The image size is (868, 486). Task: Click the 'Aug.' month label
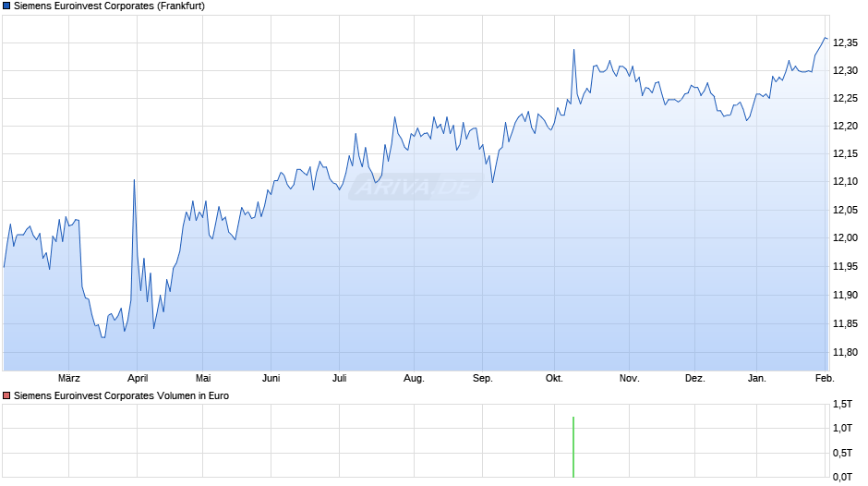pos(414,378)
